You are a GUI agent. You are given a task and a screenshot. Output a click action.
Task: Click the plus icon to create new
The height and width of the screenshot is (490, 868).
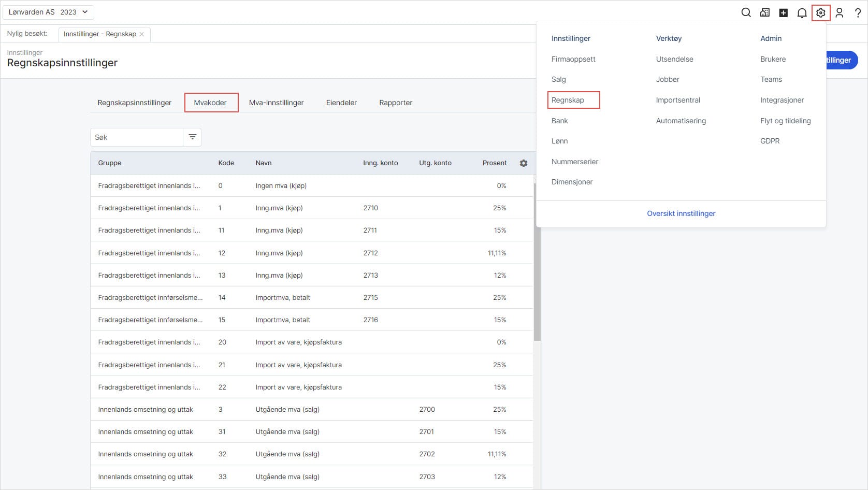click(783, 13)
